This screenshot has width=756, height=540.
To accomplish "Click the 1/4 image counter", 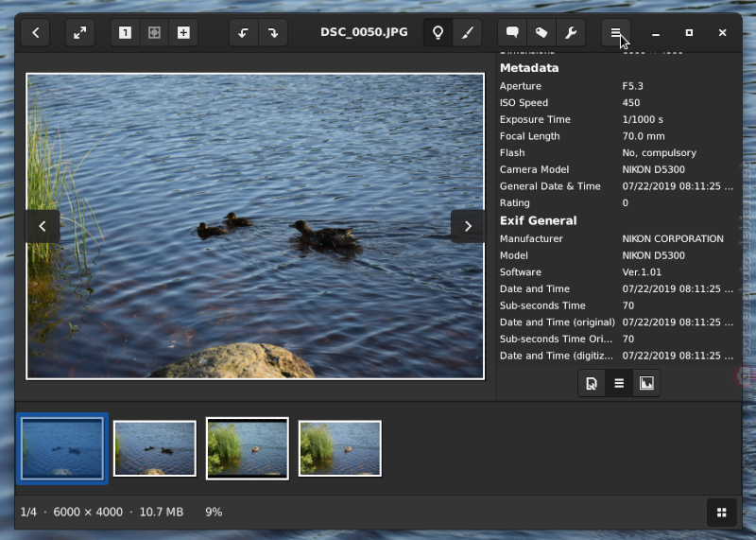I will [28, 512].
